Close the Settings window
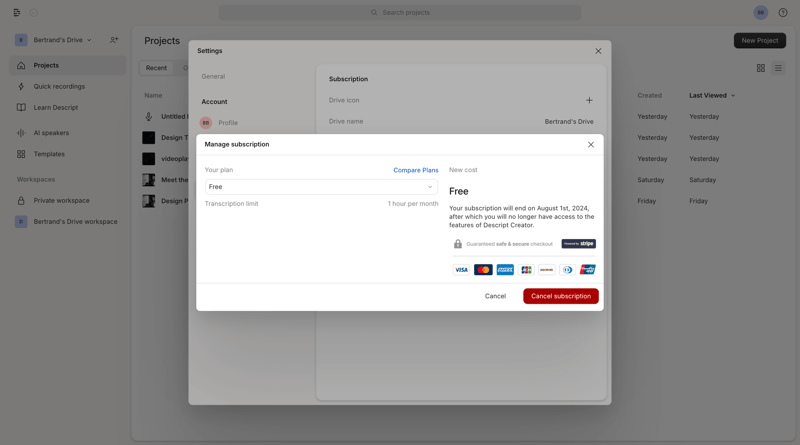 click(x=598, y=51)
